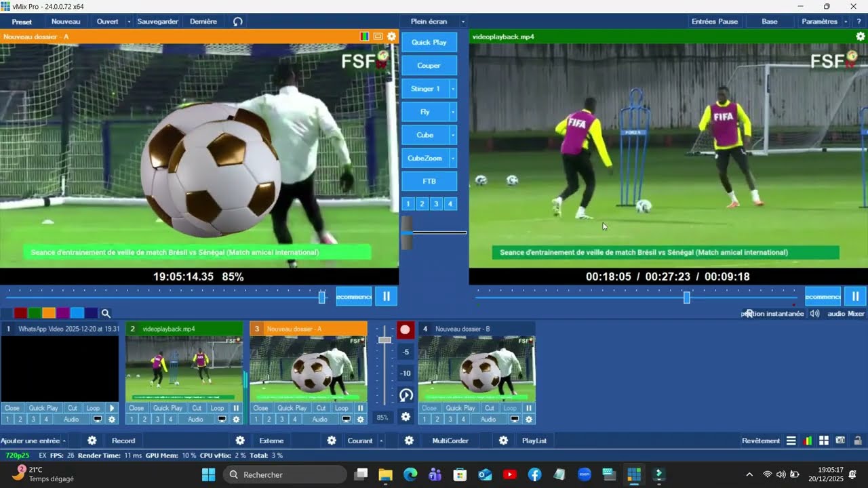Screen dimensions: 868x488
Task: Open the Plein écran dropdown arrow
Action: click(463, 22)
